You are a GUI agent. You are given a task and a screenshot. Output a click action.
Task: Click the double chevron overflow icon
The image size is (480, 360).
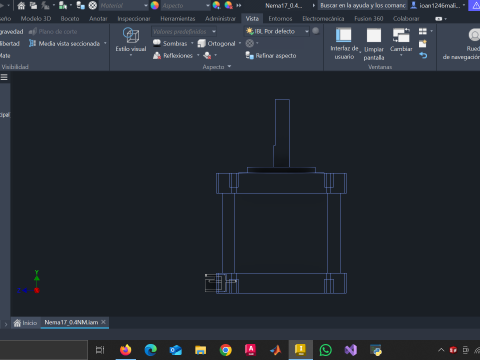[x=239, y=5]
